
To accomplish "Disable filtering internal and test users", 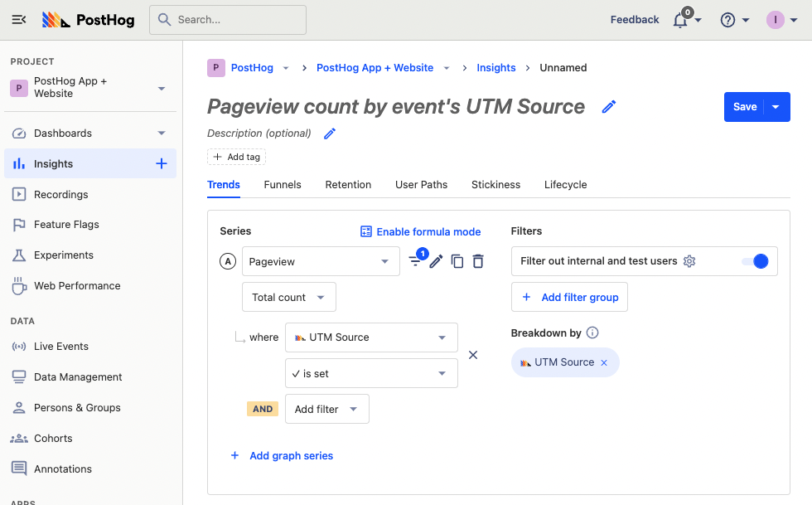I will [758, 260].
